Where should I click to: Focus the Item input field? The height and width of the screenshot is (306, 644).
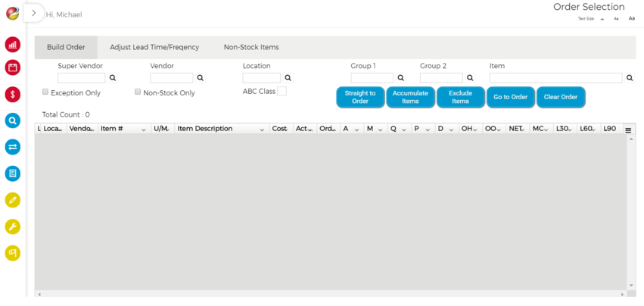click(x=556, y=78)
